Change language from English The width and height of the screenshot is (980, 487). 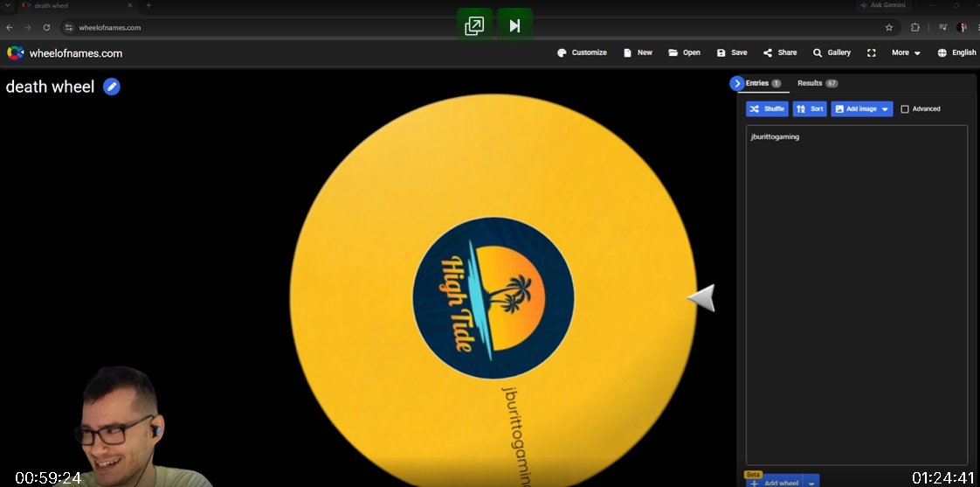[957, 52]
